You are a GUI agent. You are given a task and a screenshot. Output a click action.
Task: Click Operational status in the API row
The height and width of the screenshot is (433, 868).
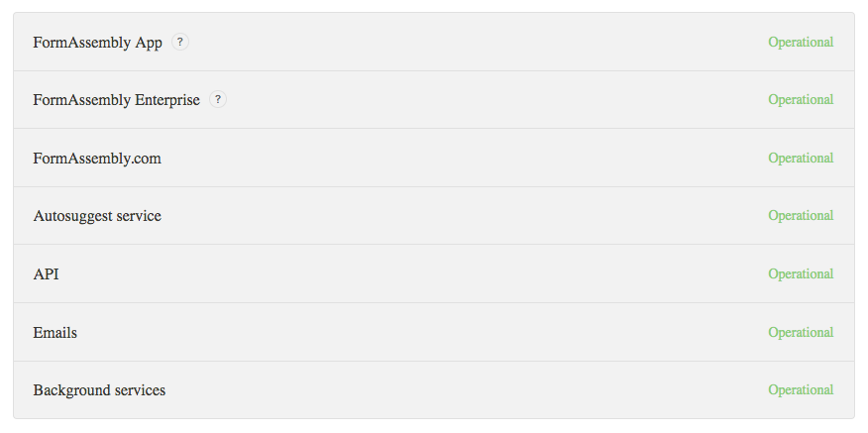pyautogui.click(x=801, y=273)
